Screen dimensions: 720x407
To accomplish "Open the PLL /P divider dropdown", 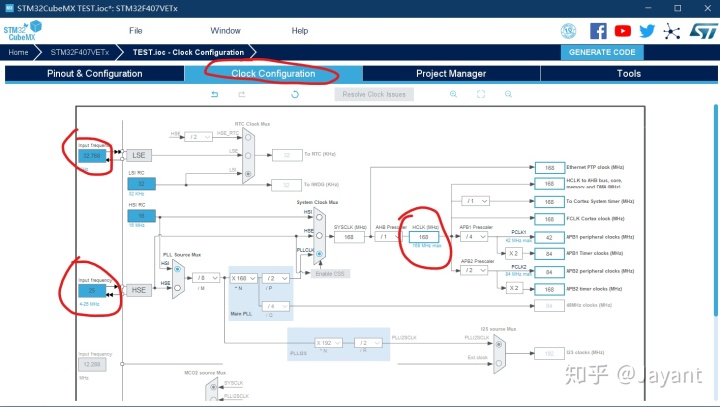I will [x=276, y=278].
